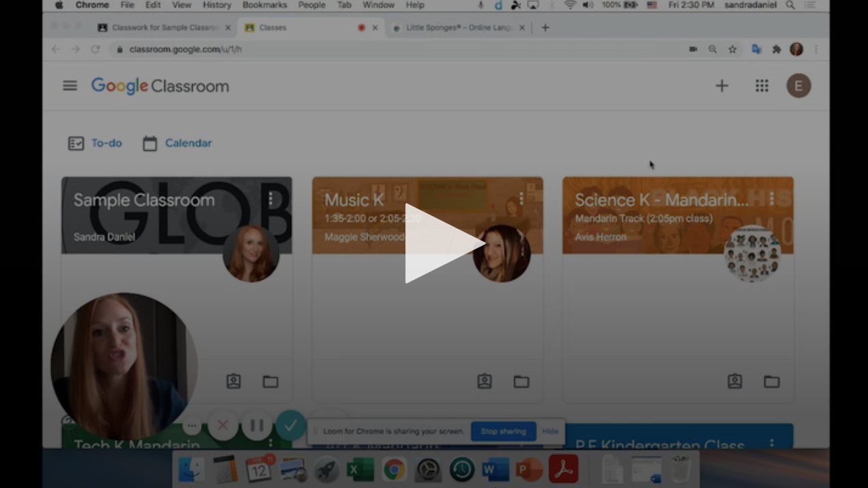Click the class photo on Science K card
This screenshot has width=868, height=488.
pos(752,254)
